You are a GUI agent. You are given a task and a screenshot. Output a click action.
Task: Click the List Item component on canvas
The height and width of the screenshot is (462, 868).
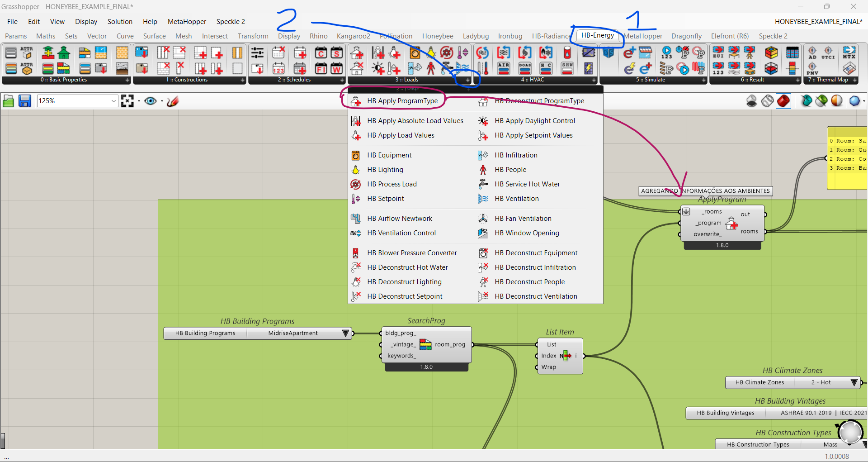[560, 356]
